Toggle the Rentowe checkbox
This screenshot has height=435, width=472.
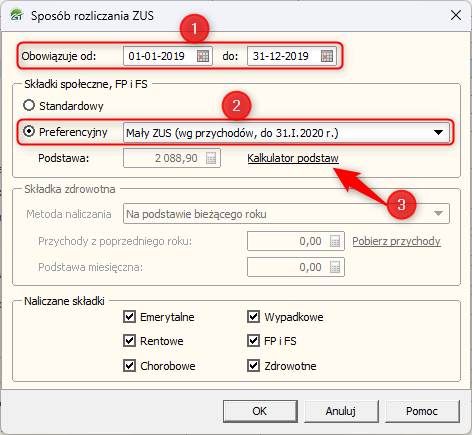[129, 341]
